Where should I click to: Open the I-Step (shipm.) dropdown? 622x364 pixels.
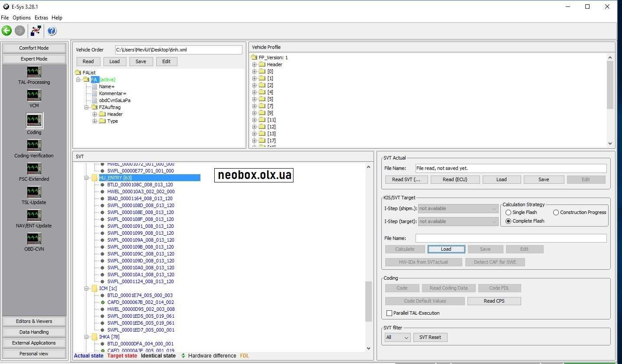[458, 208]
